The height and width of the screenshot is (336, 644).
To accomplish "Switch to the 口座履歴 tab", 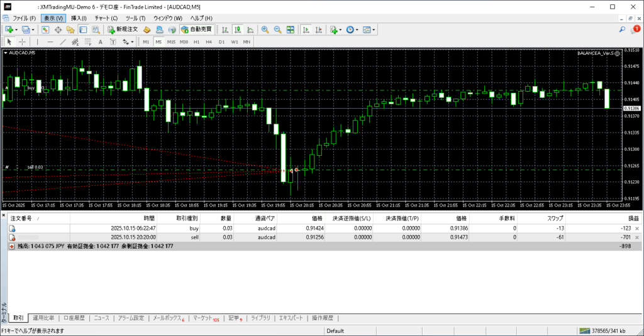I will (74, 318).
